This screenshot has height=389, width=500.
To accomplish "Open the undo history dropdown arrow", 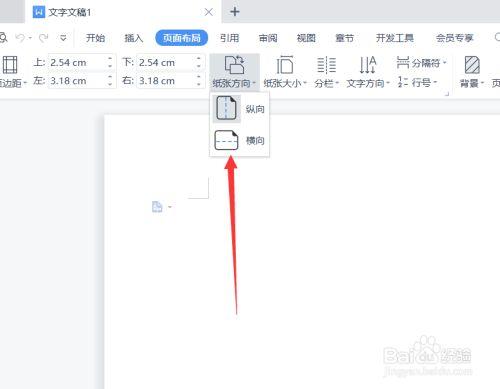I will click(30, 38).
